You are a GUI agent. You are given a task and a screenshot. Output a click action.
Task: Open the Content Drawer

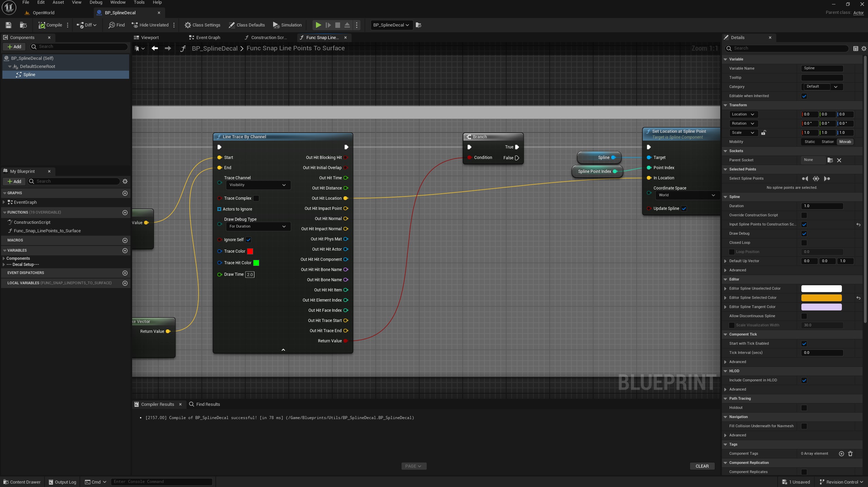22,482
